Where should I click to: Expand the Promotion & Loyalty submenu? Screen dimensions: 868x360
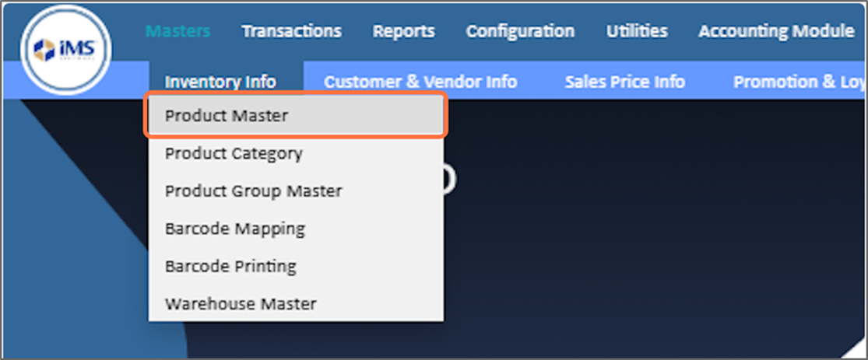(798, 82)
